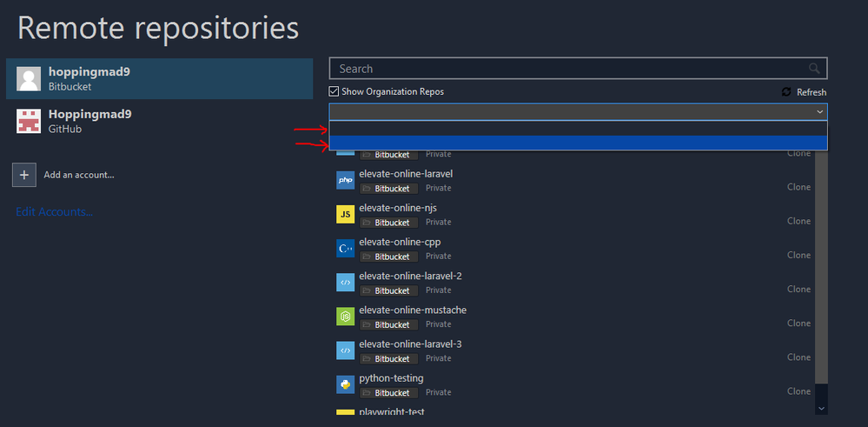Click the elevate-online-cpp repository name
The width and height of the screenshot is (868, 427).
tap(400, 242)
